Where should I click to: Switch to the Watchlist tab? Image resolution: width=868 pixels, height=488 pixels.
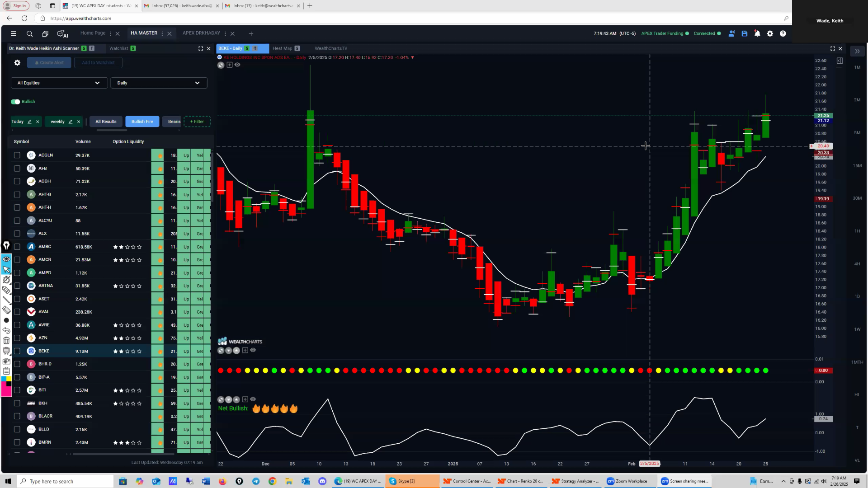(x=118, y=48)
